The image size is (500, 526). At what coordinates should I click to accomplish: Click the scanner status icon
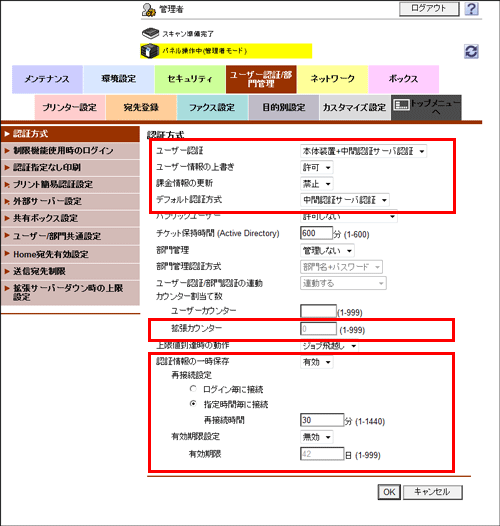point(150,33)
